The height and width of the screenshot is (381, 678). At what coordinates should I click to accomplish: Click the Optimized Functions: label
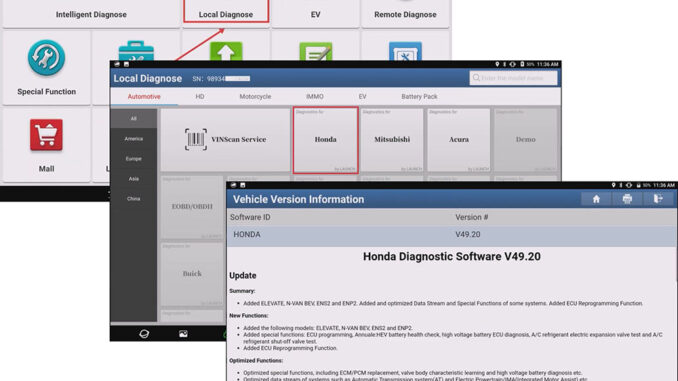(256, 361)
